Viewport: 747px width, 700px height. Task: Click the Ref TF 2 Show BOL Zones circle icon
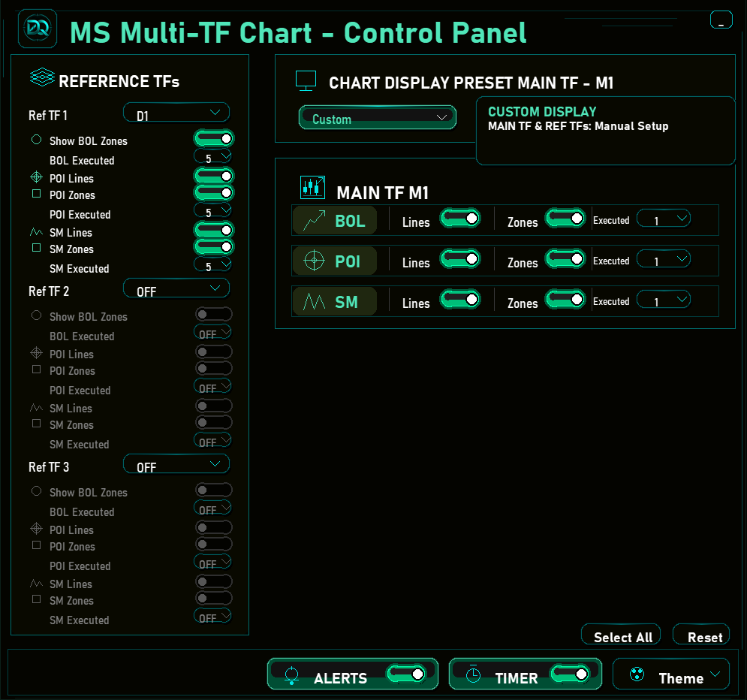(36, 315)
